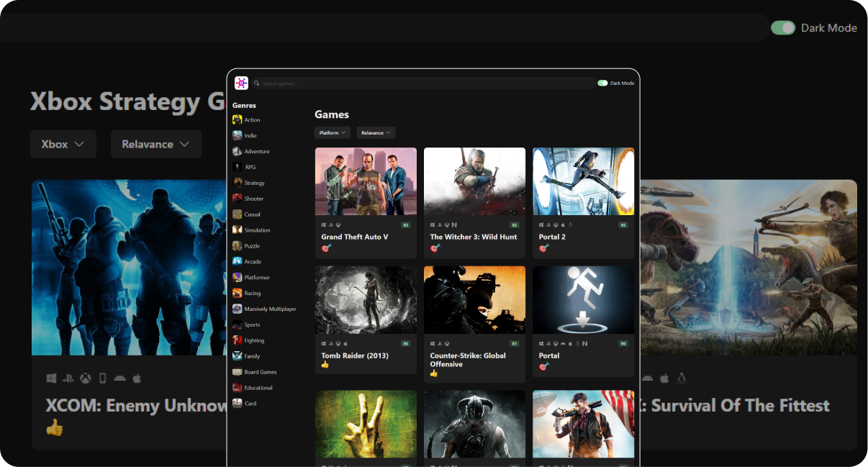Open the Fighting genre icon
868x467 pixels.
pos(238,340)
